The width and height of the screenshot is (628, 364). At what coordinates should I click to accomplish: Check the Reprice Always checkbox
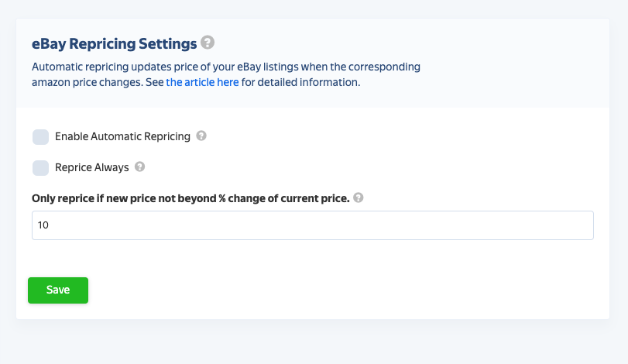tap(40, 168)
